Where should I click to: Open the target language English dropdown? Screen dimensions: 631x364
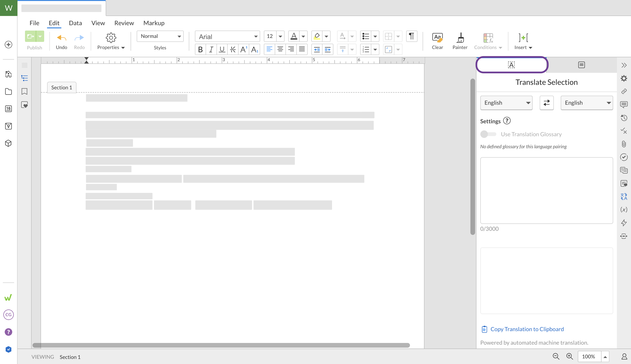click(586, 103)
